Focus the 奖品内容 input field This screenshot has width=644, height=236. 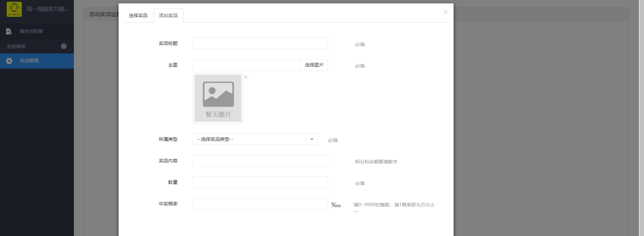260,161
